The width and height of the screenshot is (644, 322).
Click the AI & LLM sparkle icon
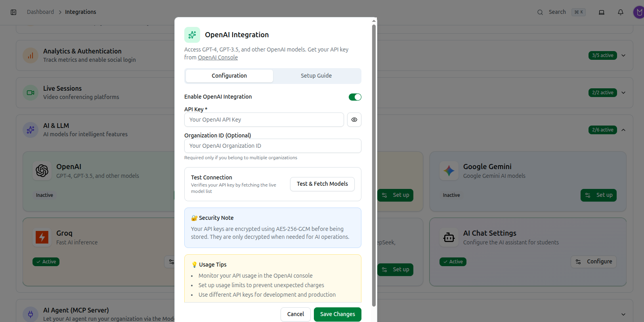[x=31, y=130]
